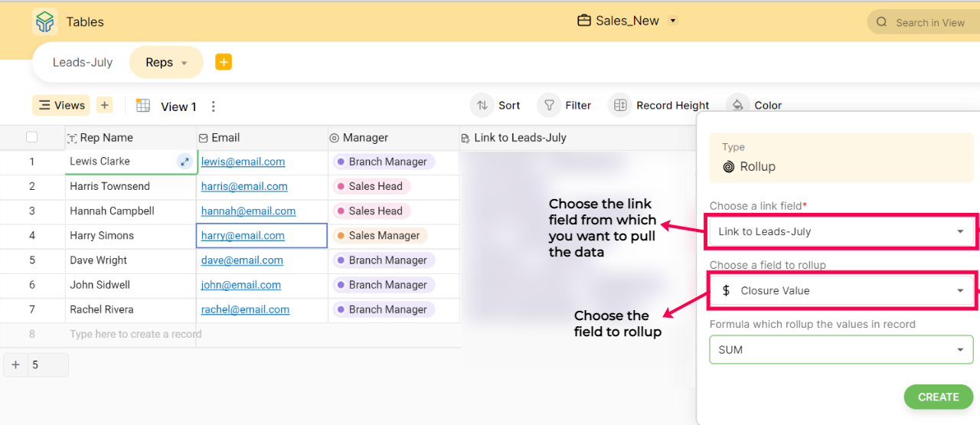Click the Record Height icon
Image resolution: width=980 pixels, height=425 pixels.
[x=620, y=106]
